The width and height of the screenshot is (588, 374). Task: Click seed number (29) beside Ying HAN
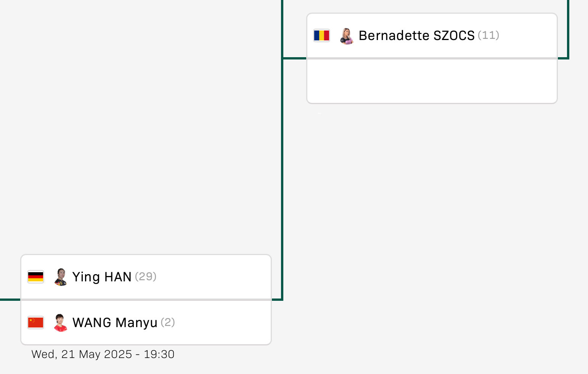click(146, 276)
